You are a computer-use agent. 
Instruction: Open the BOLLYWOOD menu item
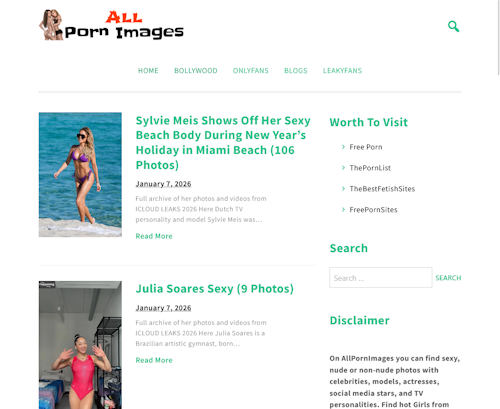pyautogui.click(x=196, y=71)
